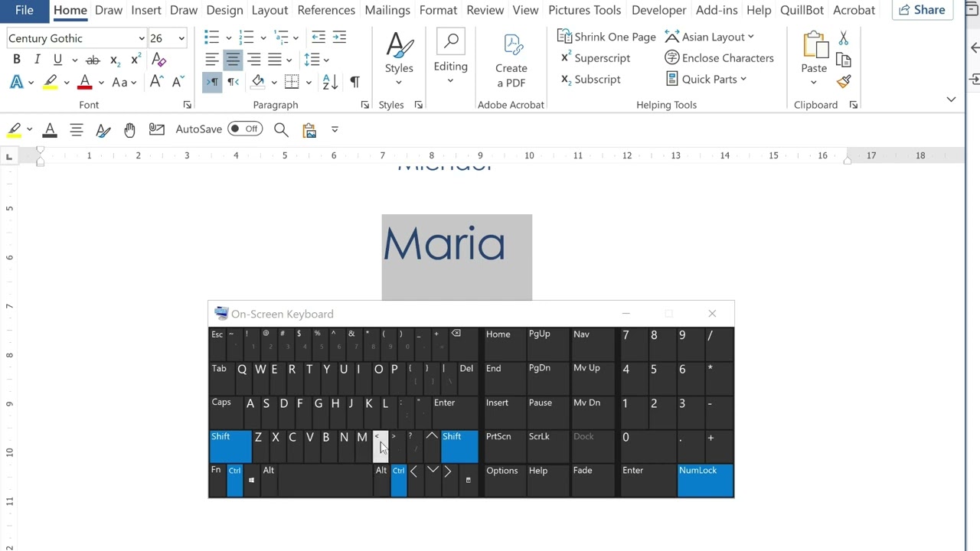Apply numbered list formatting
980x551 pixels.
pos(246,37)
